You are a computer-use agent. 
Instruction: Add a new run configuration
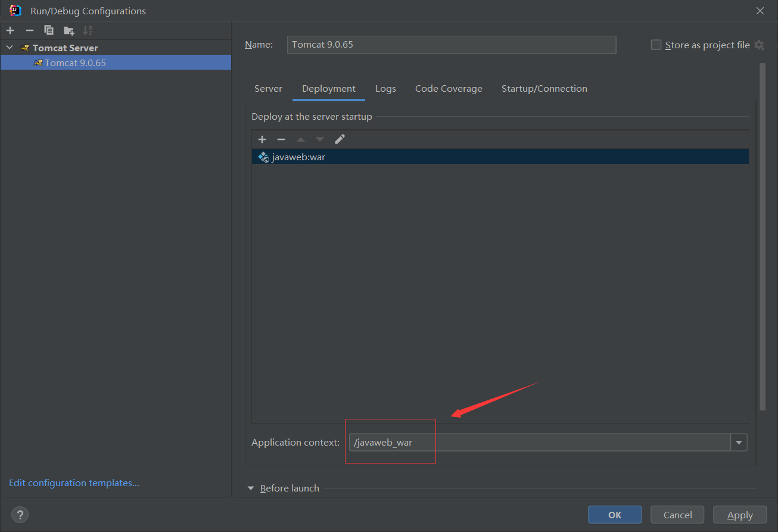point(10,30)
